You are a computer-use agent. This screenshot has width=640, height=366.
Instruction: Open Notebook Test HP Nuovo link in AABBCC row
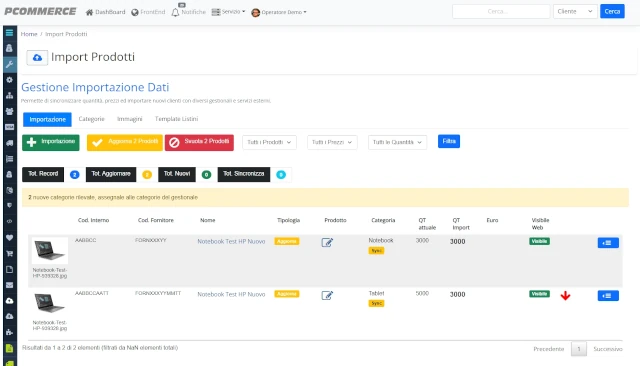coord(231,242)
